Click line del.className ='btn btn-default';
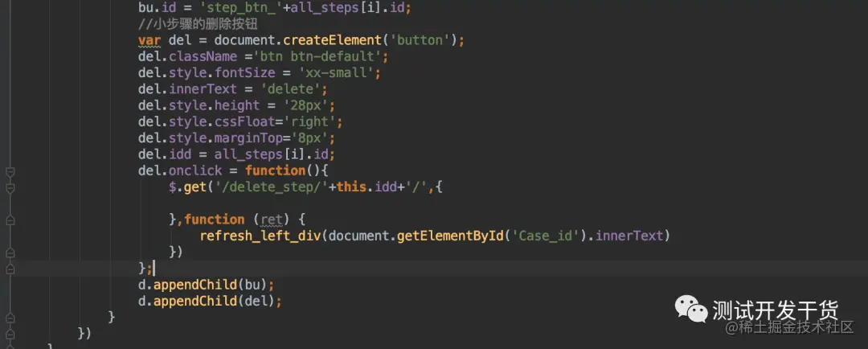This screenshot has width=868, height=349. (263, 56)
